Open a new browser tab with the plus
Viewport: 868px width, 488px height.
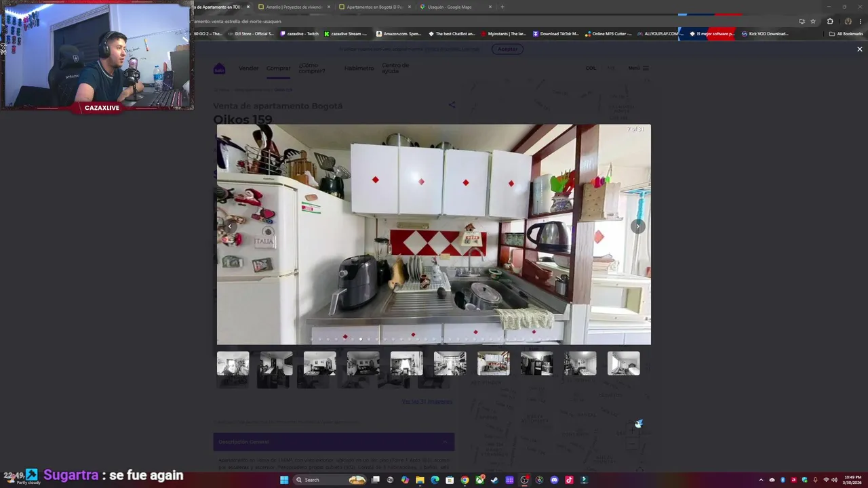click(x=502, y=7)
